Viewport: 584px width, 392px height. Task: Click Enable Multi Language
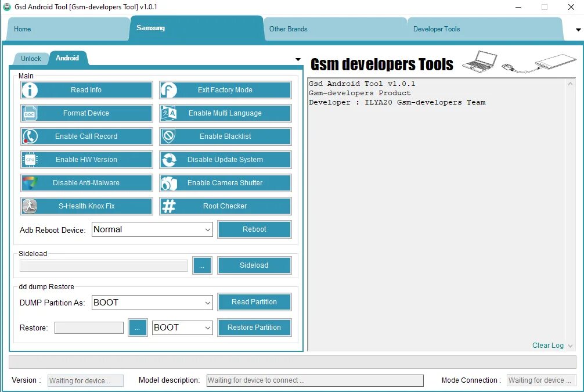coord(225,113)
